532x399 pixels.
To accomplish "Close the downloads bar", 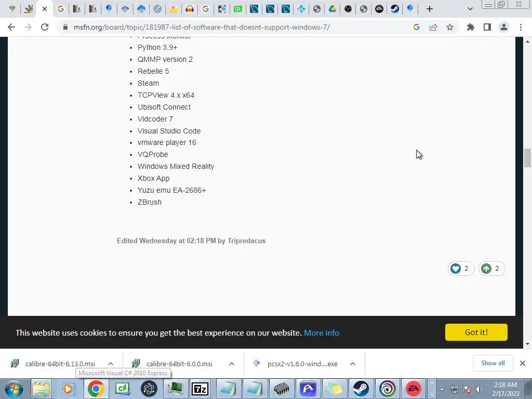I will (523, 363).
